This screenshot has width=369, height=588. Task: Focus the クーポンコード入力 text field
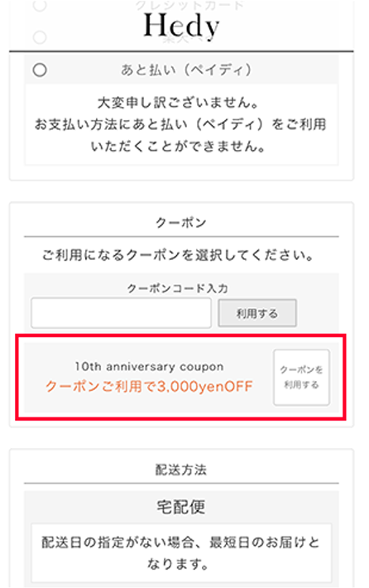pos(121,313)
